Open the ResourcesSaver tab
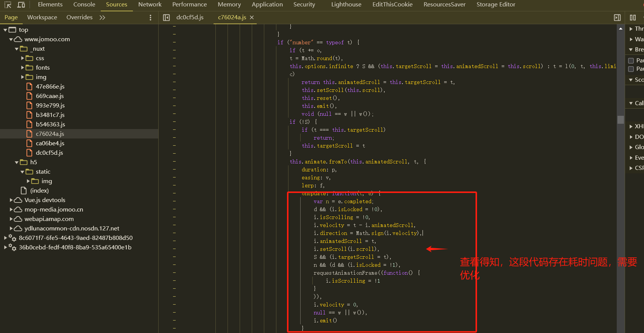 click(x=444, y=5)
